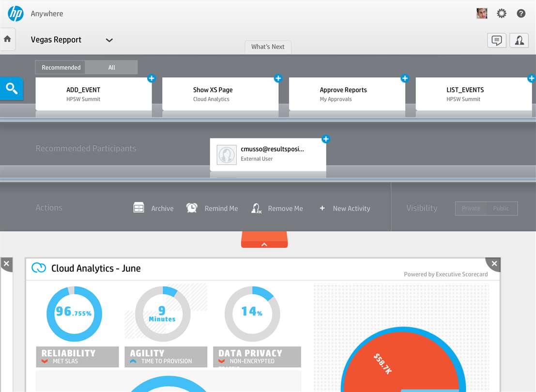This screenshot has height=392, width=536.
Task: Click the blue search magnifier icon
Action: pyautogui.click(x=12, y=89)
